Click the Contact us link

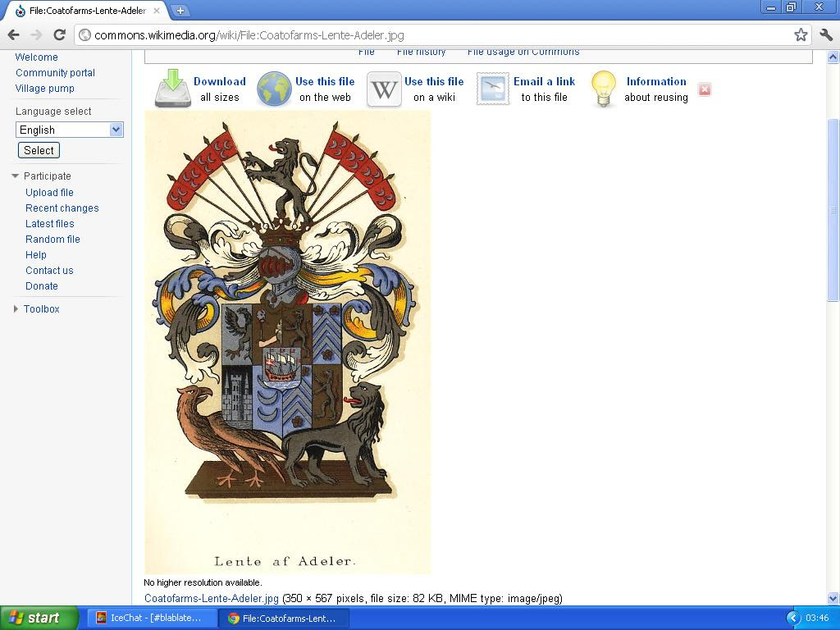pyautogui.click(x=49, y=270)
